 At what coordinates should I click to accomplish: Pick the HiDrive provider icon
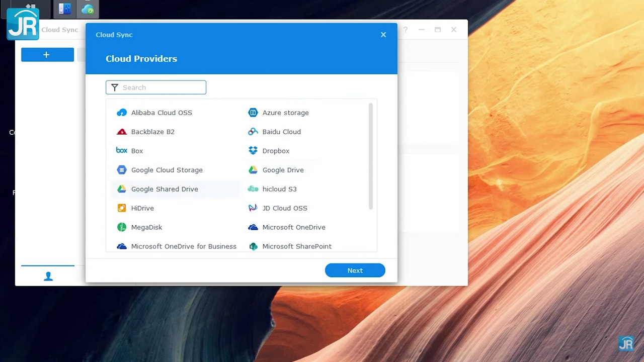click(122, 208)
